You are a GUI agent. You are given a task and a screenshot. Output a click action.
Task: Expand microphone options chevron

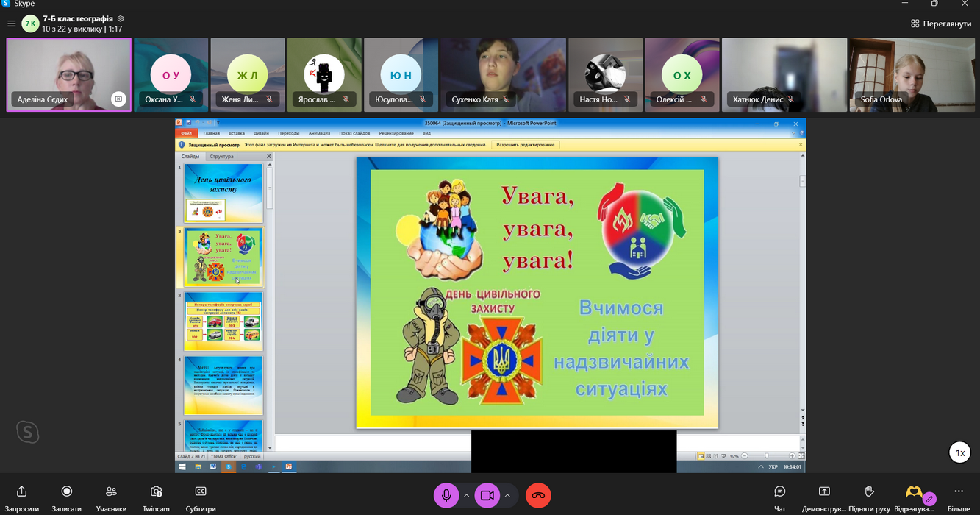(466, 496)
